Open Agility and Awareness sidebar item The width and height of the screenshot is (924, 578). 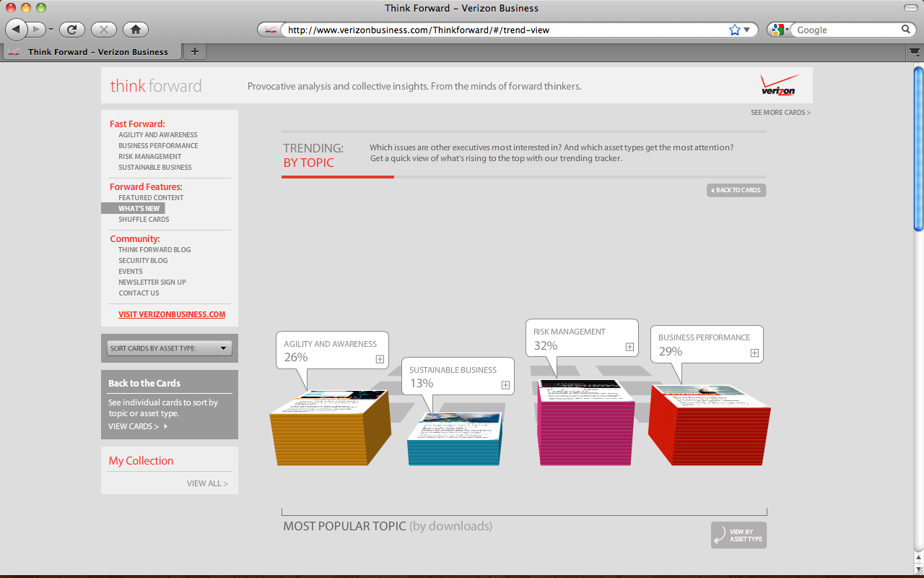(x=158, y=135)
